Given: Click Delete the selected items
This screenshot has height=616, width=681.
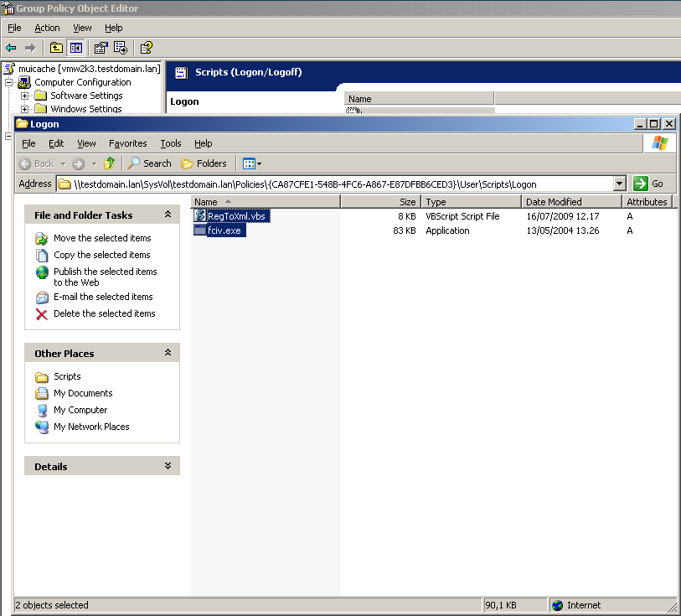Looking at the screenshot, I should [x=104, y=313].
